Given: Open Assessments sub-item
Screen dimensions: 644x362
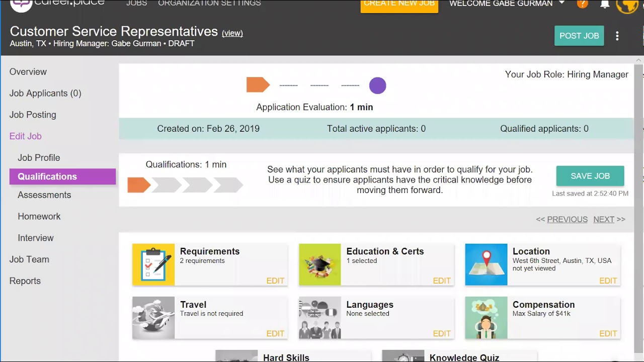Looking at the screenshot, I should tap(44, 195).
